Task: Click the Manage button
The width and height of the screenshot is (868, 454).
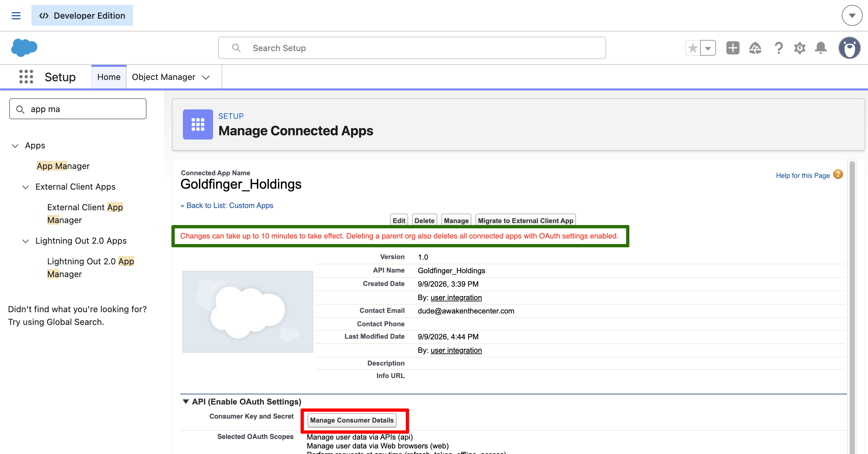Action: [x=456, y=220]
